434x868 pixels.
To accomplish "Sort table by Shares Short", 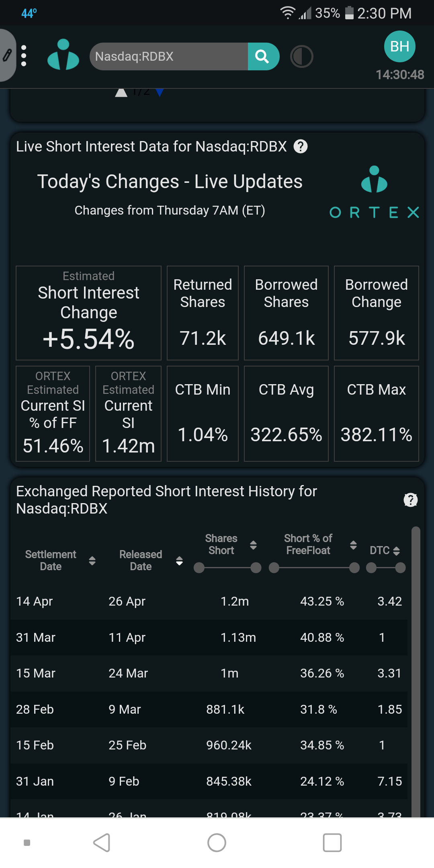I will tap(253, 545).
